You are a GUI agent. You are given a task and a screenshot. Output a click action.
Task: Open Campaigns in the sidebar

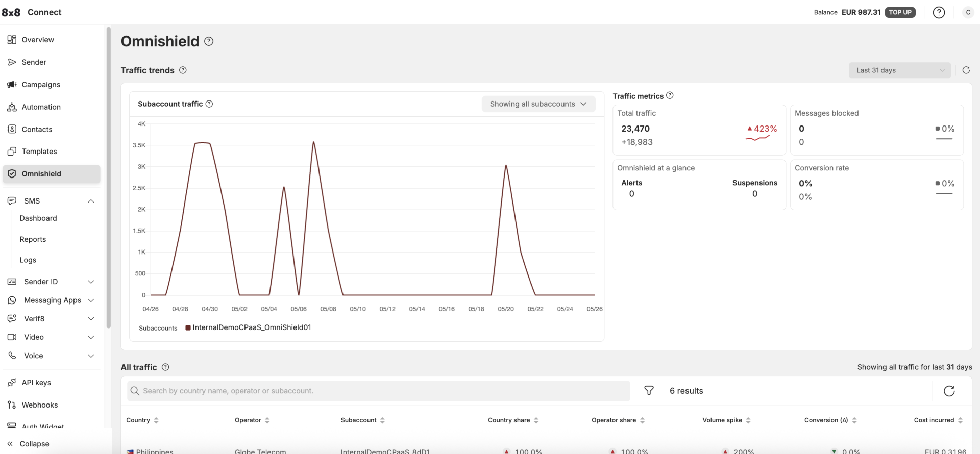41,85
